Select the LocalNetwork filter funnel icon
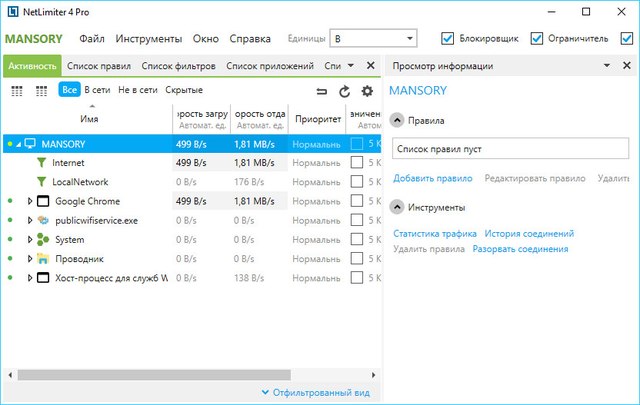 coord(41,181)
